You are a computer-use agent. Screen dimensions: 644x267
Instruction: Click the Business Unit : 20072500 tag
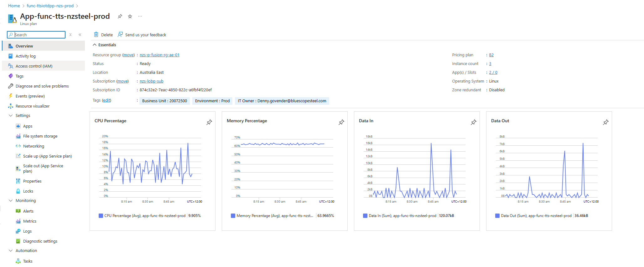pos(164,101)
